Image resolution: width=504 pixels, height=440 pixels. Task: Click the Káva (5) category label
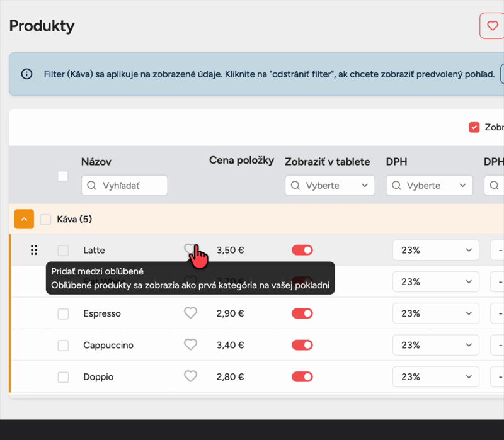click(74, 219)
